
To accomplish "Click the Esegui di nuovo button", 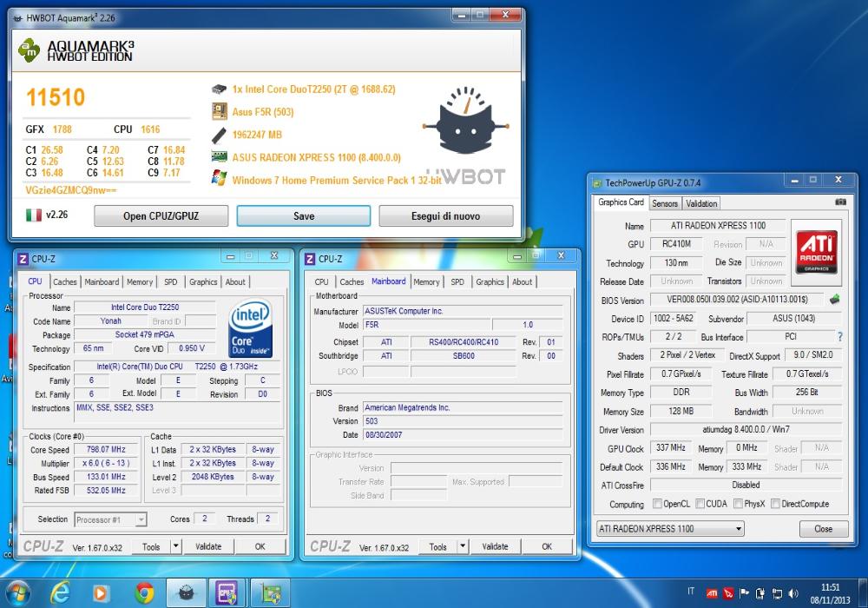I will click(x=445, y=216).
